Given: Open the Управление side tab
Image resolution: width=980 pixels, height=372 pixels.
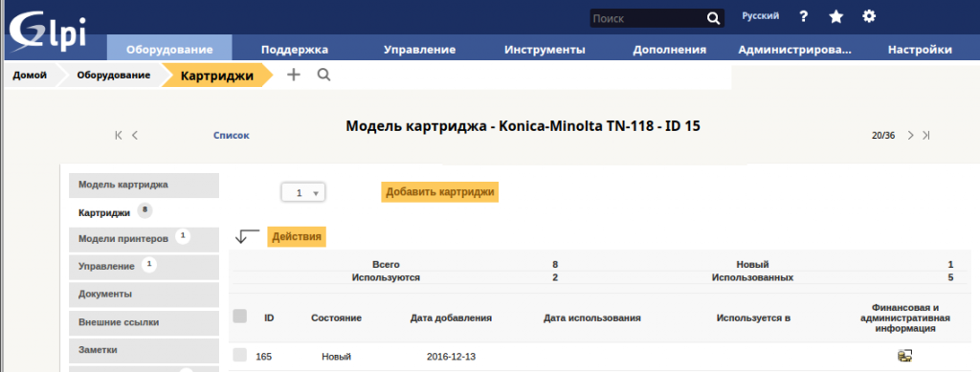Looking at the screenshot, I should pyautogui.click(x=144, y=267).
